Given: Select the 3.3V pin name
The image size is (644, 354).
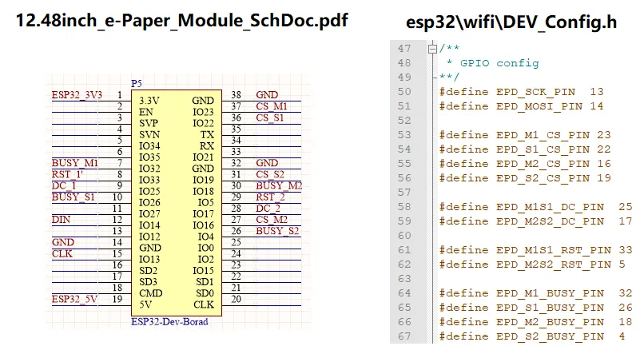Looking at the screenshot, I should click(149, 101).
